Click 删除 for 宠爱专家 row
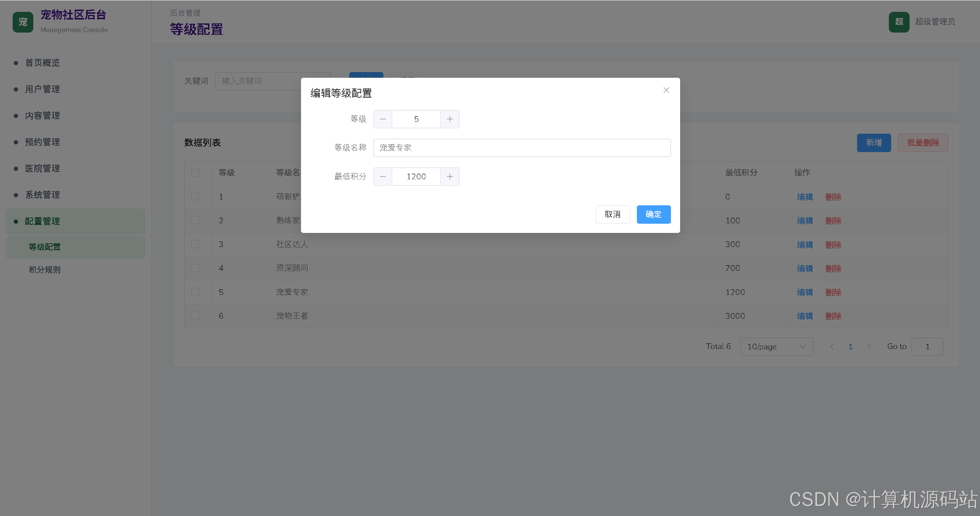This screenshot has width=980, height=516. click(833, 292)
